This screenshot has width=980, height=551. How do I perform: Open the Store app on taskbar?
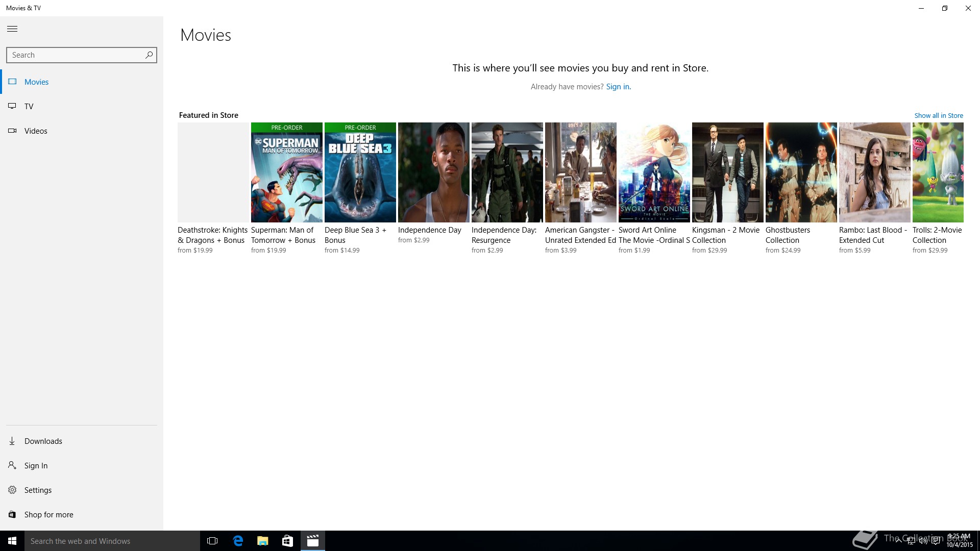point(287,541)
